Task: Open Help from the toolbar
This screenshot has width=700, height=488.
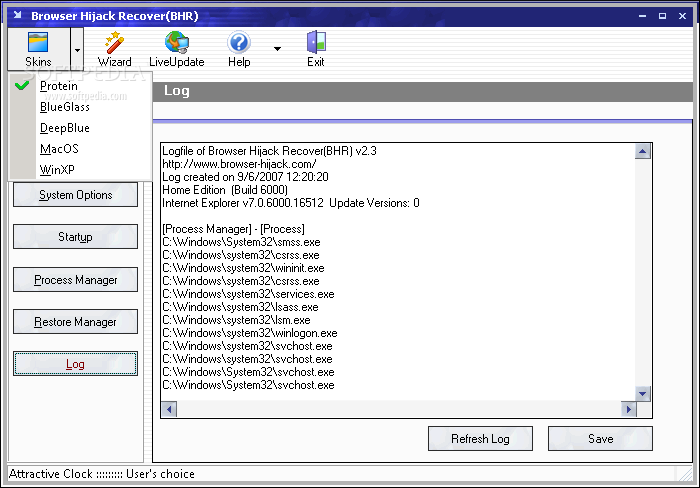Action: [x=239, y=49]
